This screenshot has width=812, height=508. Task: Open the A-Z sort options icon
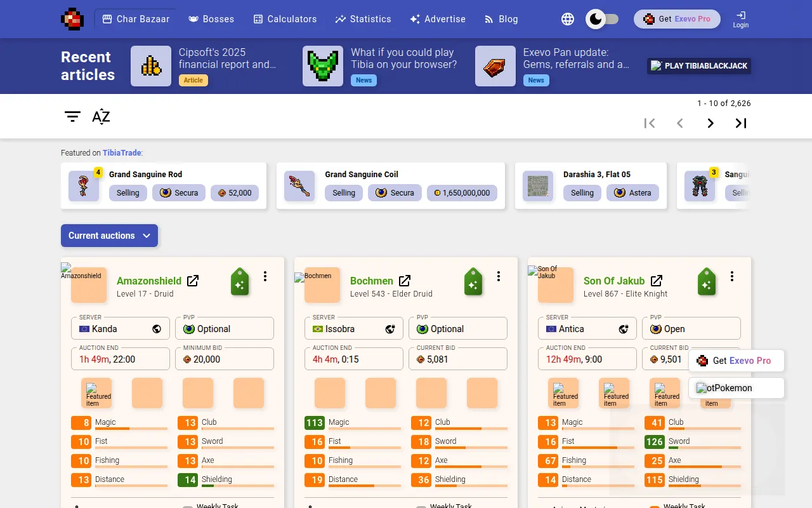[x=101, y=116]
